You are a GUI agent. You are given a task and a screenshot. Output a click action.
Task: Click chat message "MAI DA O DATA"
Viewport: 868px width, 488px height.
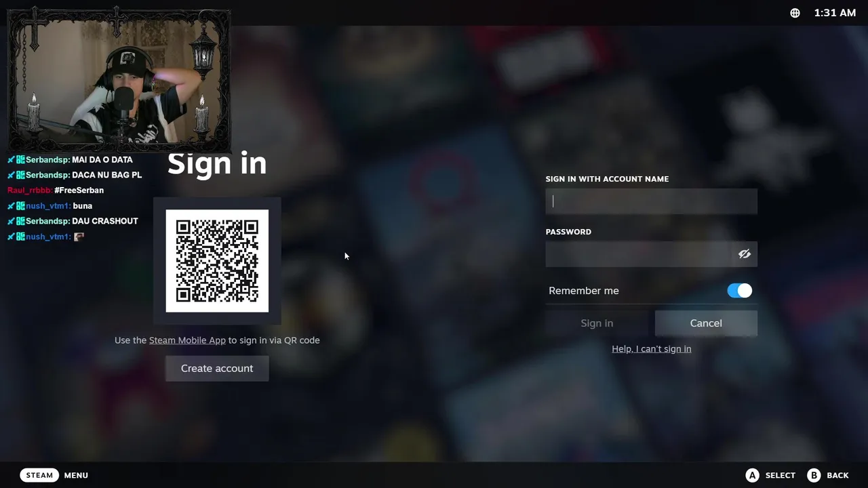pos(102,160)
